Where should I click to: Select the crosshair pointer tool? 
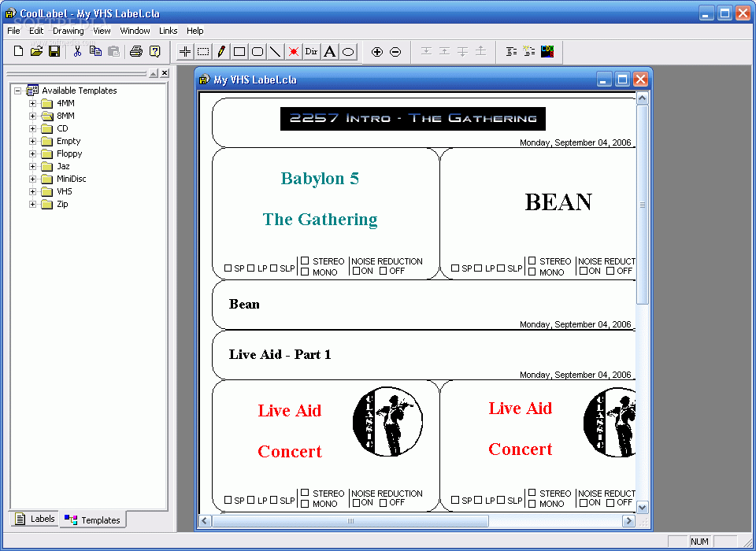185,52
